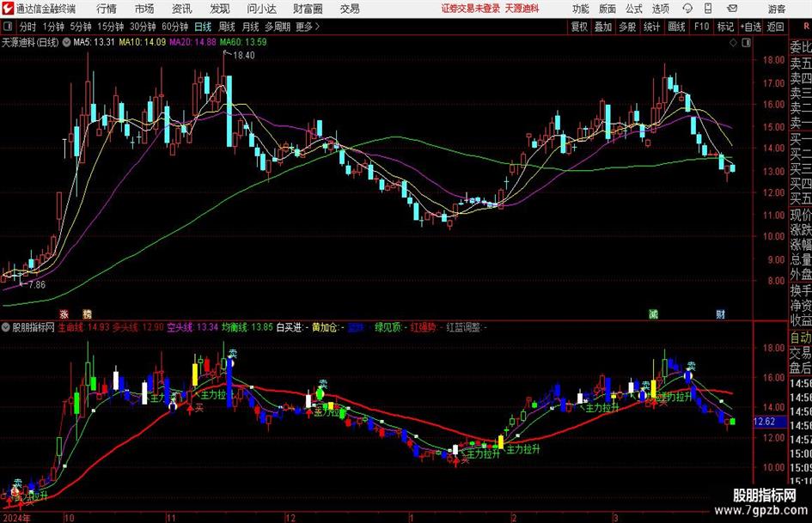Expand the 更多 period options
The height and width of the screenshot is (523, 812).
[308, 27]
